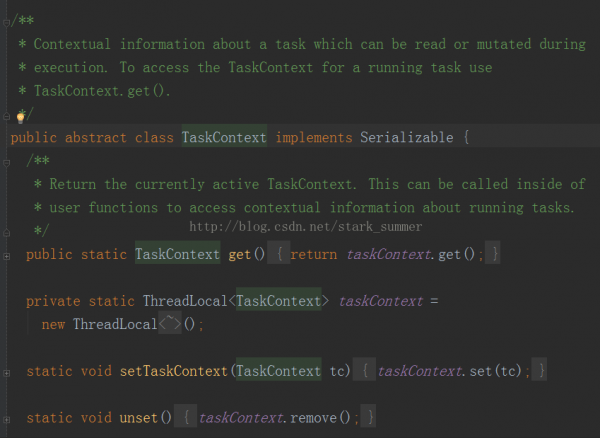
Task: Expand the folded get() method in gutter
Action: tap(7, 256)
